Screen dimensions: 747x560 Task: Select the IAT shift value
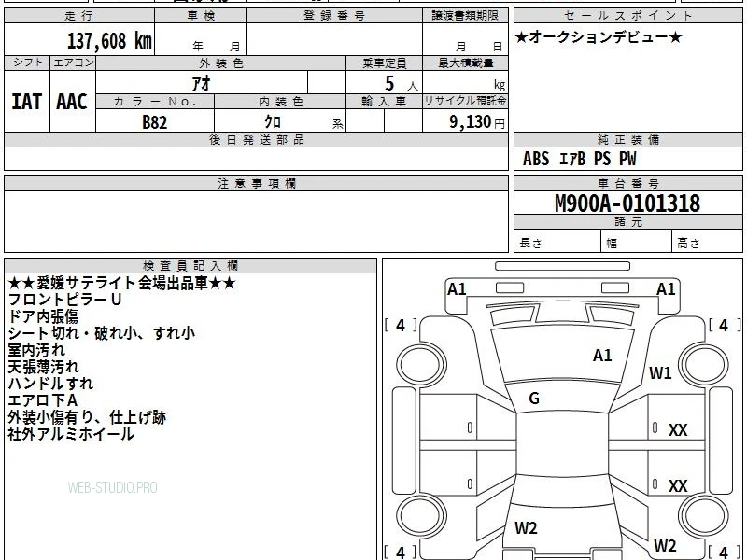[27, 102]
